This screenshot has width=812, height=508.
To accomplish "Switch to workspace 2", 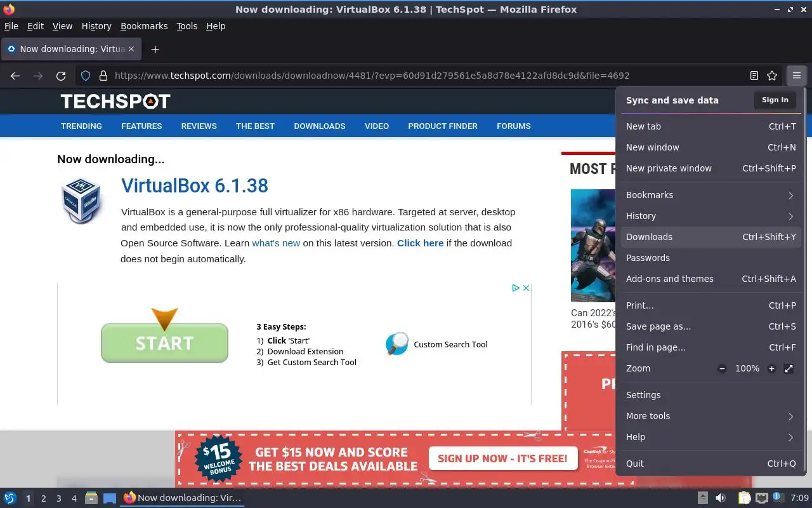I will 44,498.
